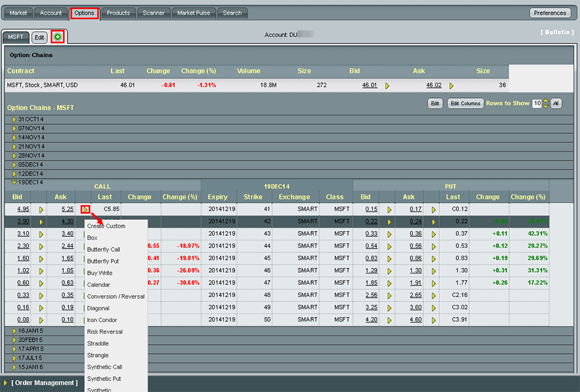Choose Butterfly Call strategy

pyautogui.click(x=103, y=250)
